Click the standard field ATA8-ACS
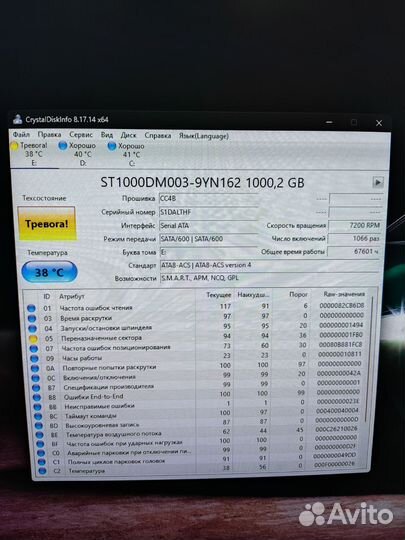The height and width of the screenshot is (540, 405). (x=270, y=266)
